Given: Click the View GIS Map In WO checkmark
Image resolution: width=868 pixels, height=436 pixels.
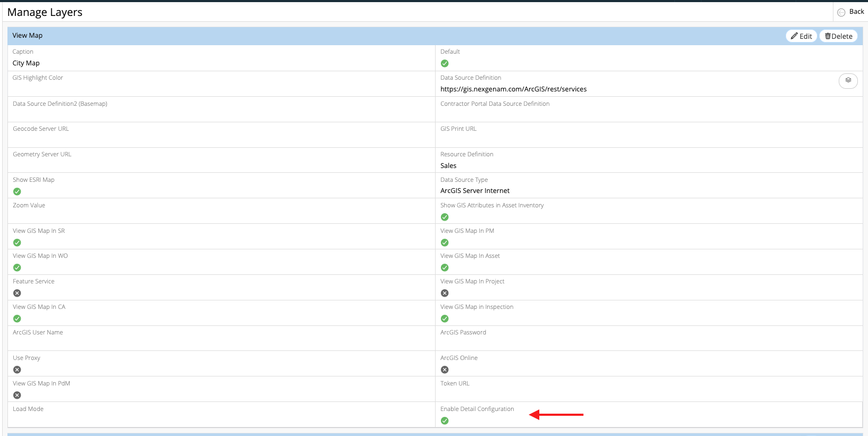Looking at the screenshot, I should point(17,267).
